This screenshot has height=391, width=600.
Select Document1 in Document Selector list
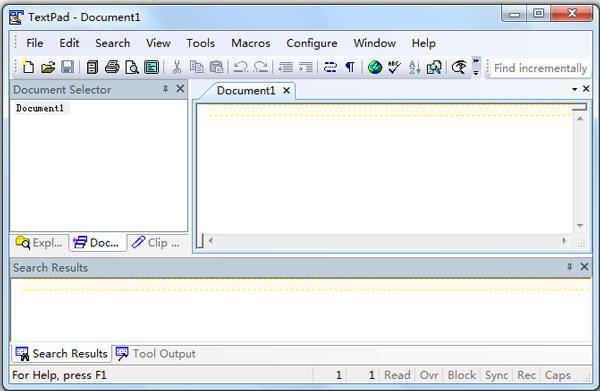(x=40, y=108)
